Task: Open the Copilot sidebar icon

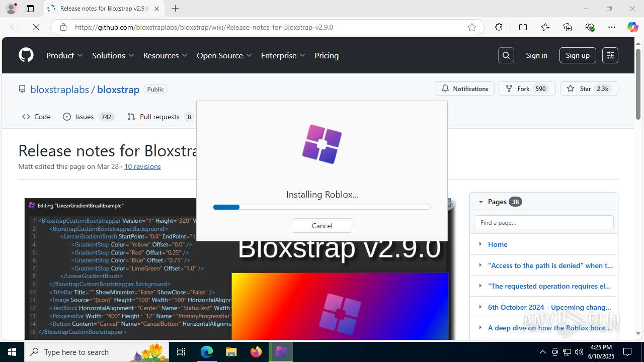Action: tap(632, 27)
